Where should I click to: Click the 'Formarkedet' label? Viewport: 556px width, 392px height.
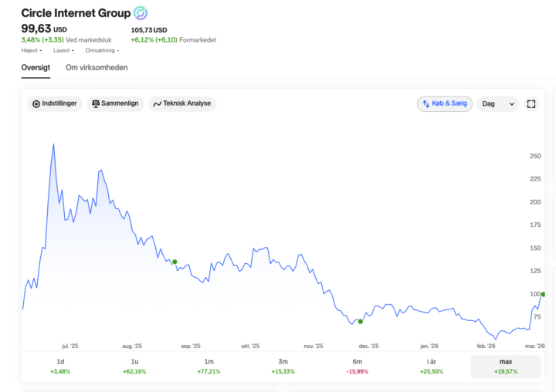pos(198,39)
